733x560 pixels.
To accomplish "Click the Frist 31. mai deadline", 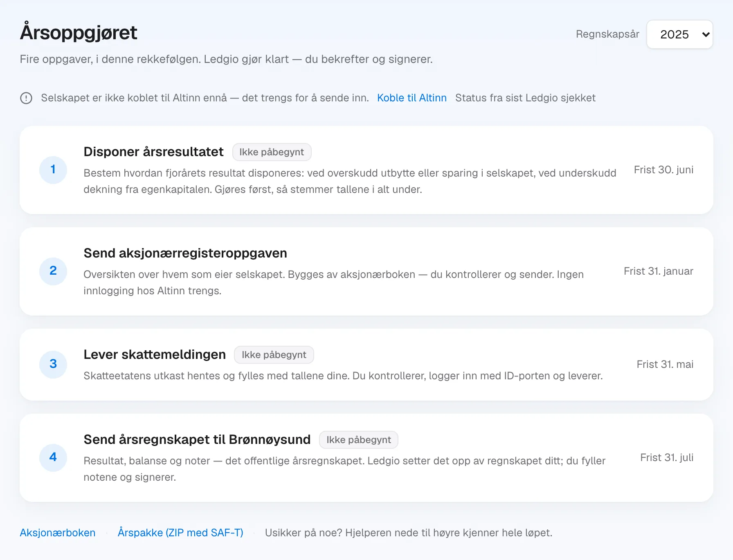I will click(x=665, y=364).
